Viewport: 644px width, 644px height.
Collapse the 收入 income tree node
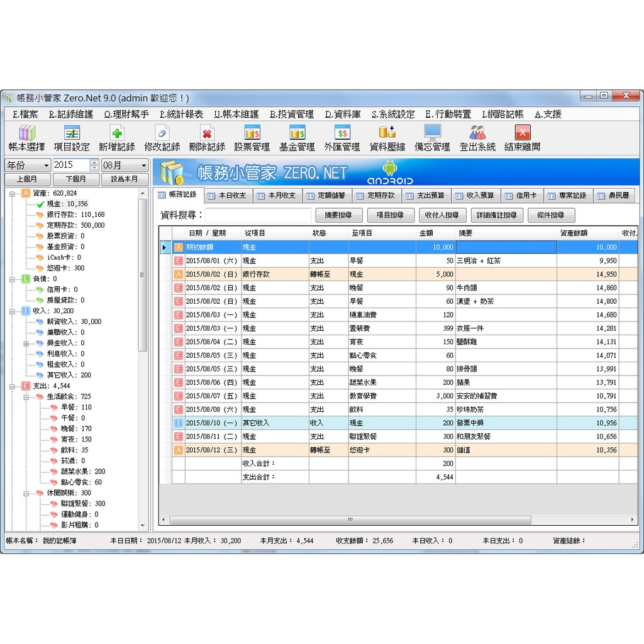(13, 311)
